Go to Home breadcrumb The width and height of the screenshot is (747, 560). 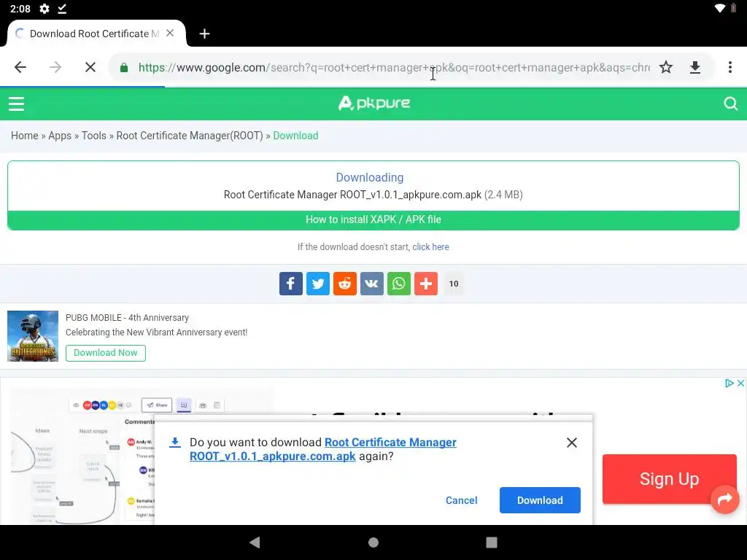[24, 136]
